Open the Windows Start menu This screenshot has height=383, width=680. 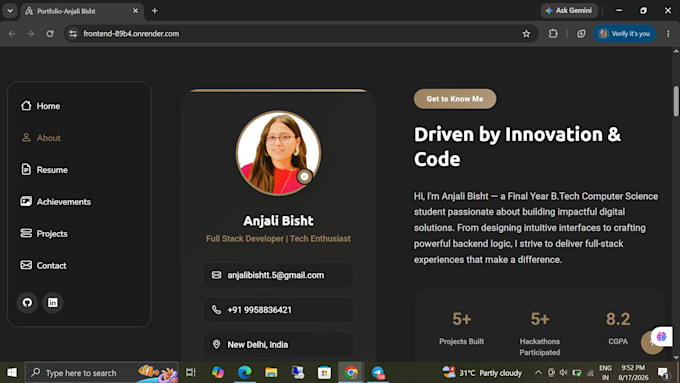(x=12, y=373)
